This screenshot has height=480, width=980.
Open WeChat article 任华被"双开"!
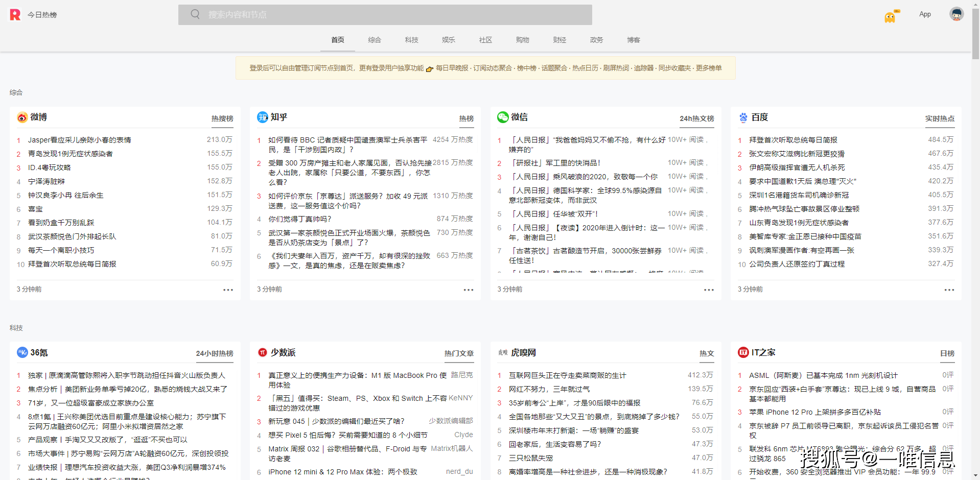pos(554,214)
